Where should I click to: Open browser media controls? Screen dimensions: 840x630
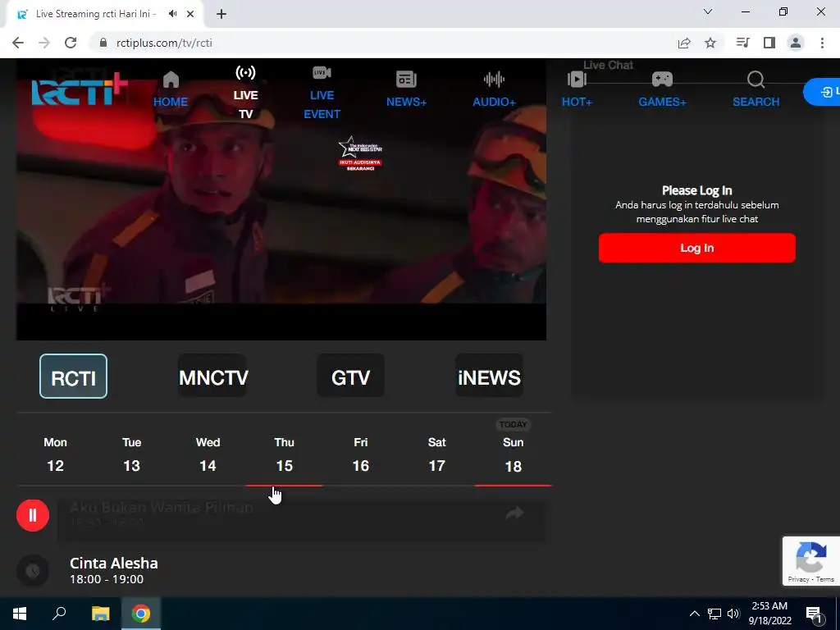(x=742, y=43)
